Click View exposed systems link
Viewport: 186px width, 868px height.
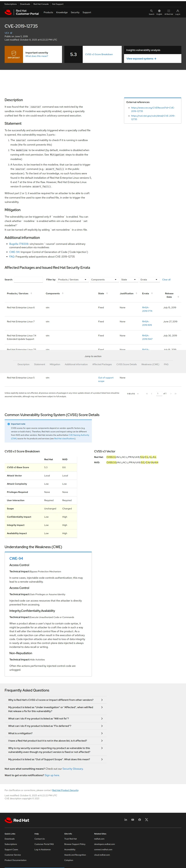pos(141,59)
